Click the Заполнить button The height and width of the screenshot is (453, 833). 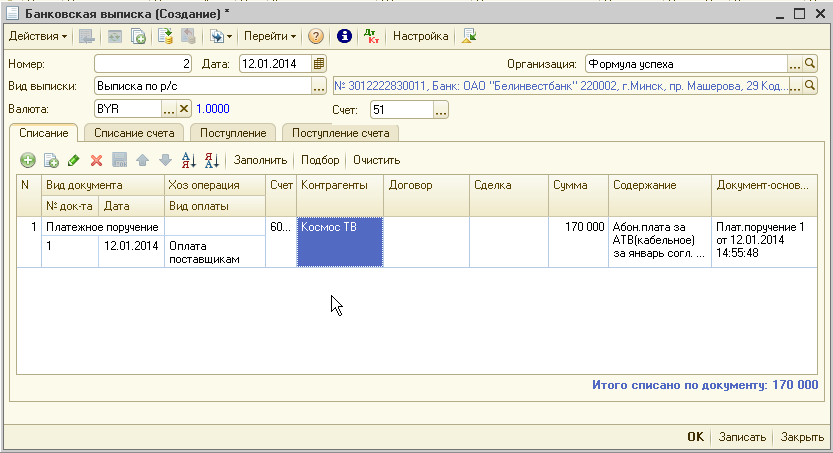pyautogui.click(x=260, y=160)
